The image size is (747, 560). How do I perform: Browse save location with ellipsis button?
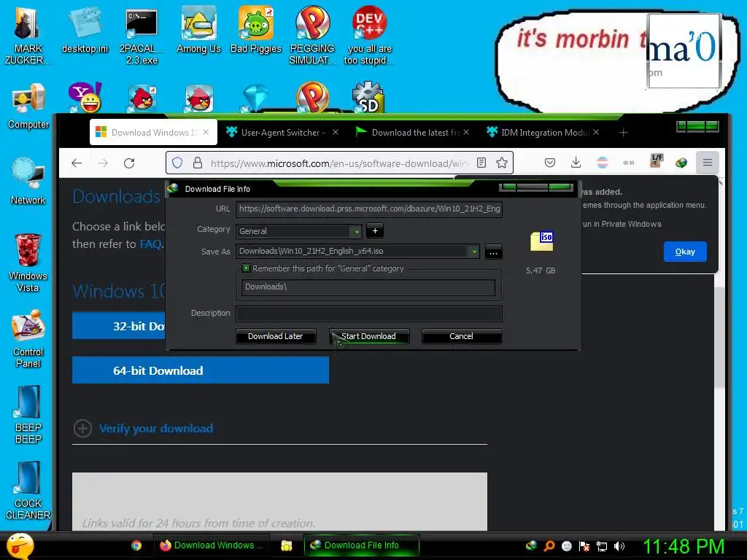tap(493, 252)
